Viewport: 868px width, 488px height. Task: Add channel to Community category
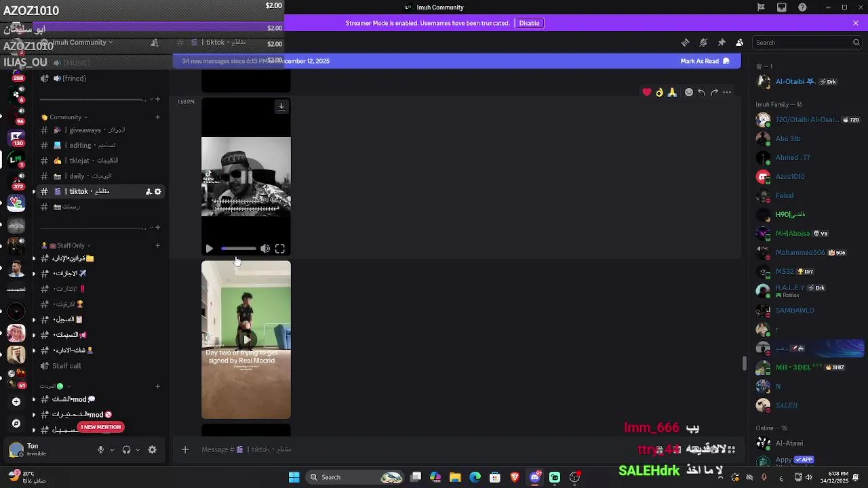[158, 117]
